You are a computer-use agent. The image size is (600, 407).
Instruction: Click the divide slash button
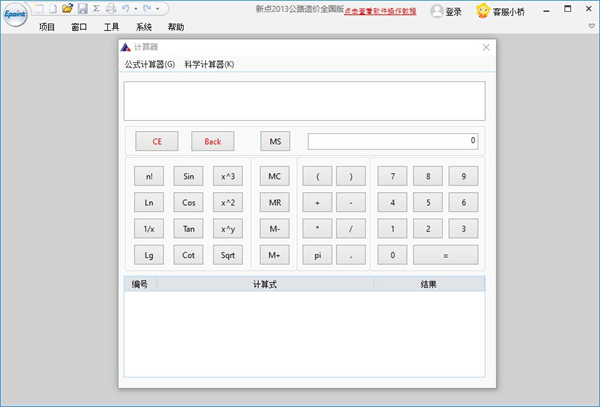click(x=351, y=229)
